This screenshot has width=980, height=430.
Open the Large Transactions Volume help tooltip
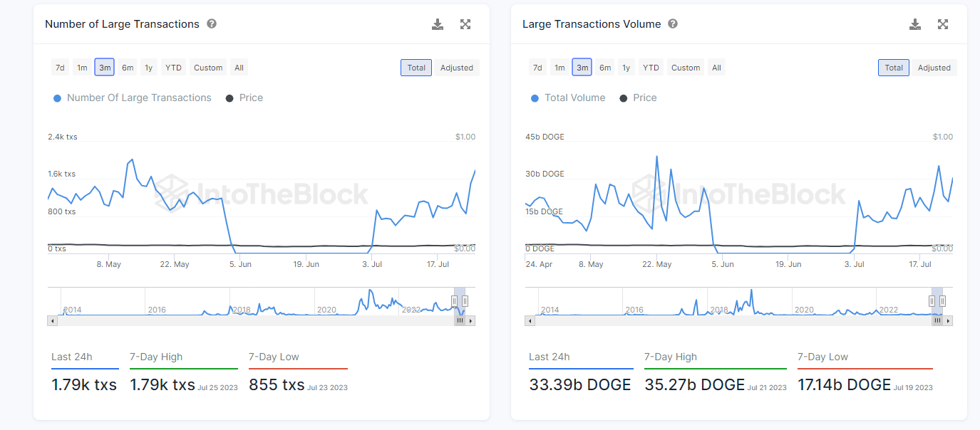[672, 23]
